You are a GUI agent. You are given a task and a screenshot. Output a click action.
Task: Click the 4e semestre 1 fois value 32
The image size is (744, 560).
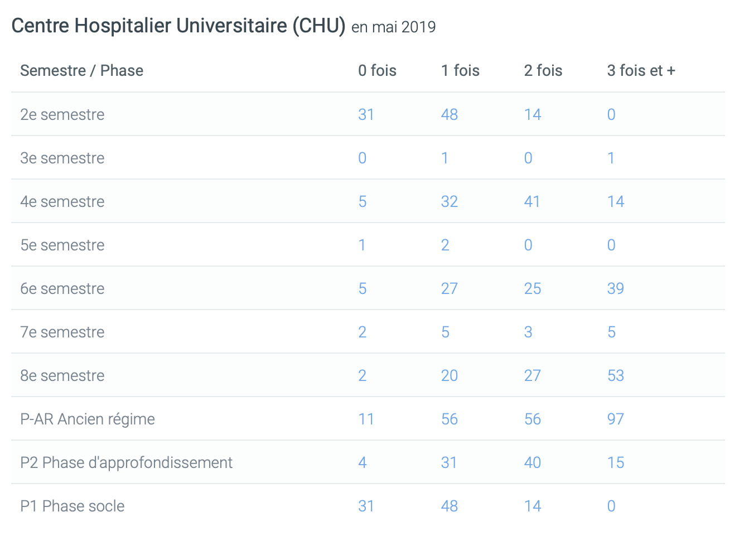tap(449, 201)
